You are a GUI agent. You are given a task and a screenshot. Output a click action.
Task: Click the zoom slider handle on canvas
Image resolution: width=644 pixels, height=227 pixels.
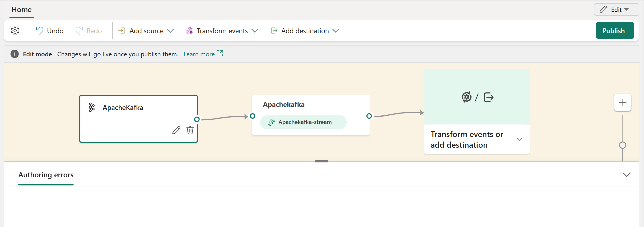622,145
